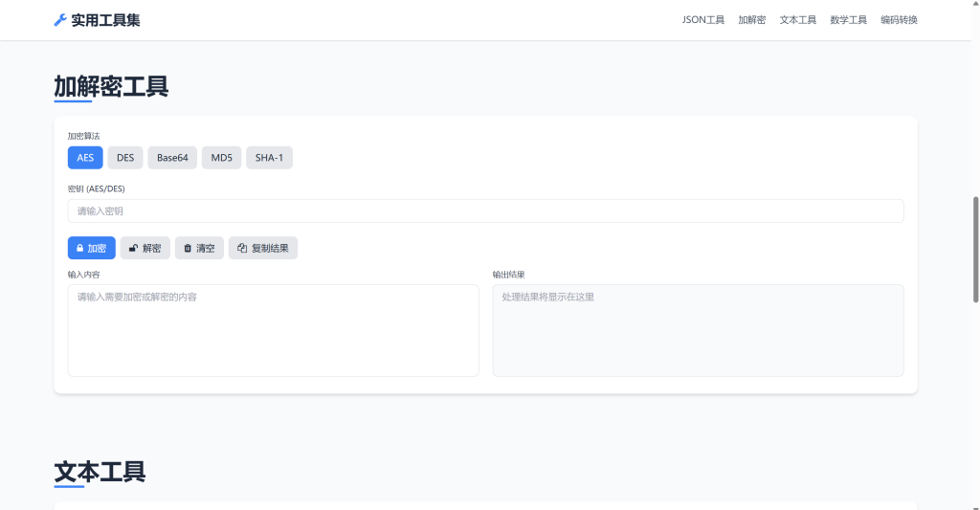Open JSON工具 in navigation
The width and height of the screenshot is (980, 510).
(703, 20)
